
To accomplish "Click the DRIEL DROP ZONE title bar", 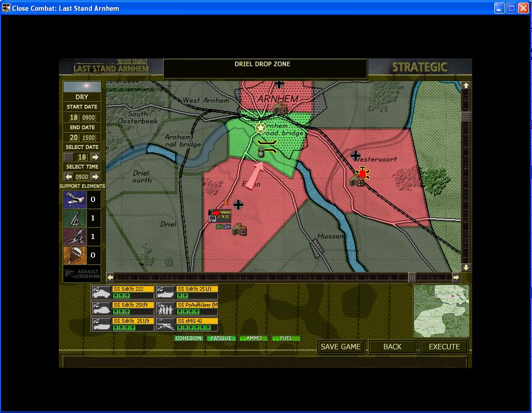I will point(265,69).
